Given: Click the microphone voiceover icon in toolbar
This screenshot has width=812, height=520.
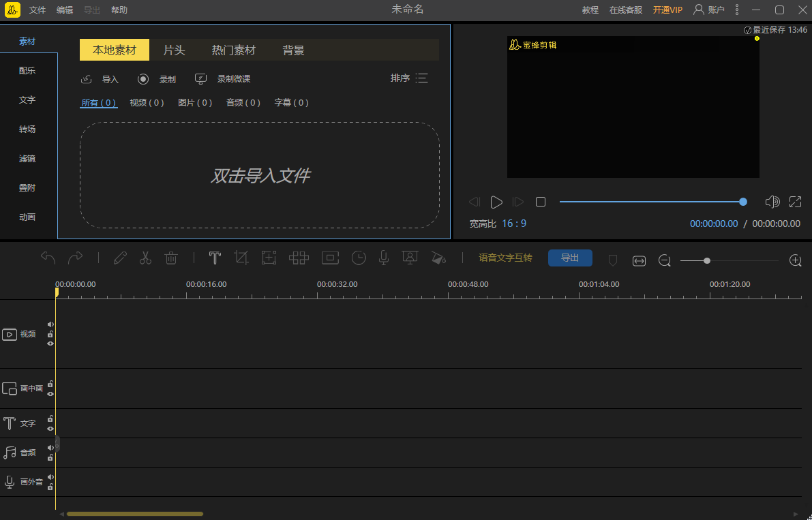Looking at the screenshot, I should (384, 258).
